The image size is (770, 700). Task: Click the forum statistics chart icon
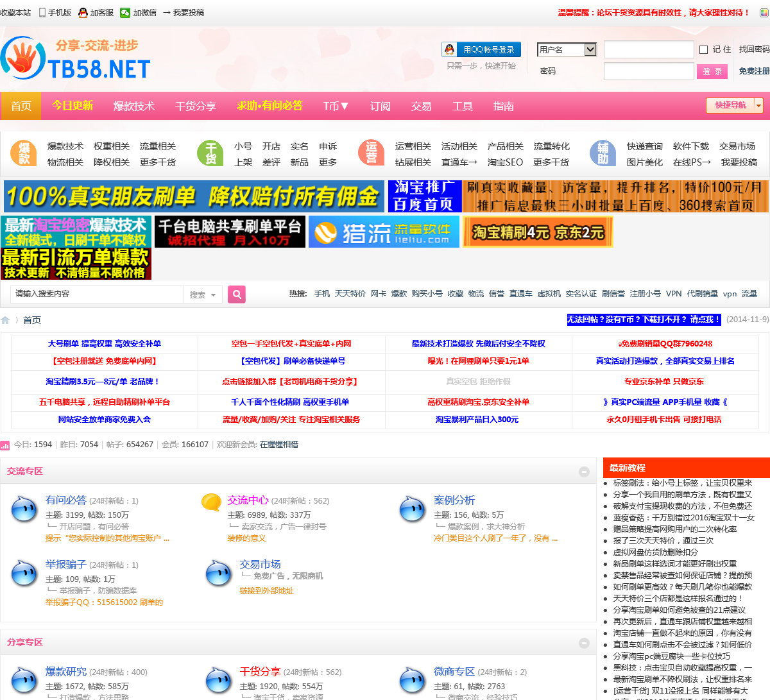[x=5, y=445]
